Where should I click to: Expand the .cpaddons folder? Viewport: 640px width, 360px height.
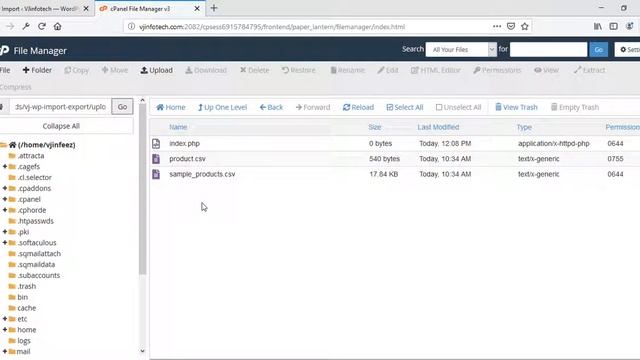click(x=5, y=188)
